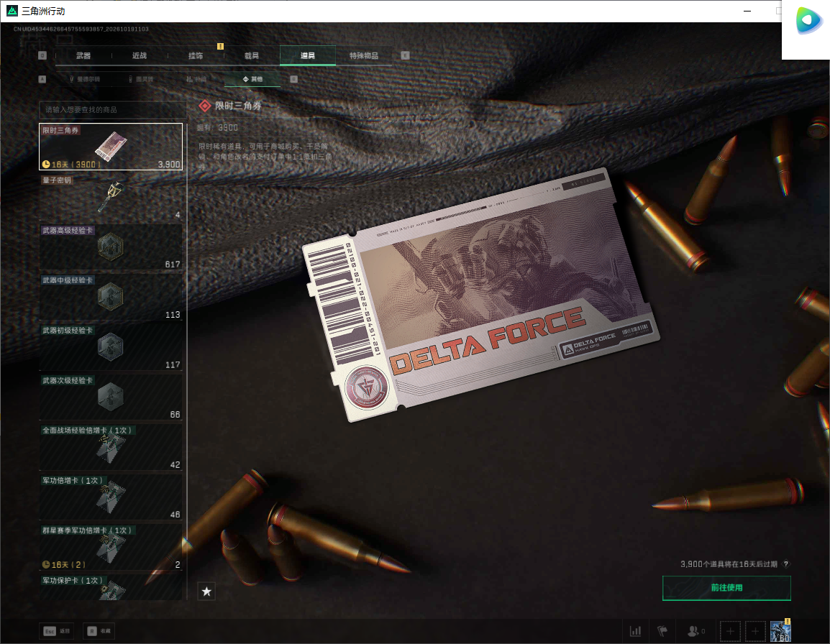This screenshot has height=644, width=830.
Task: Select the 军功倍增卡 (1次) item
Action: click(111, 497)
